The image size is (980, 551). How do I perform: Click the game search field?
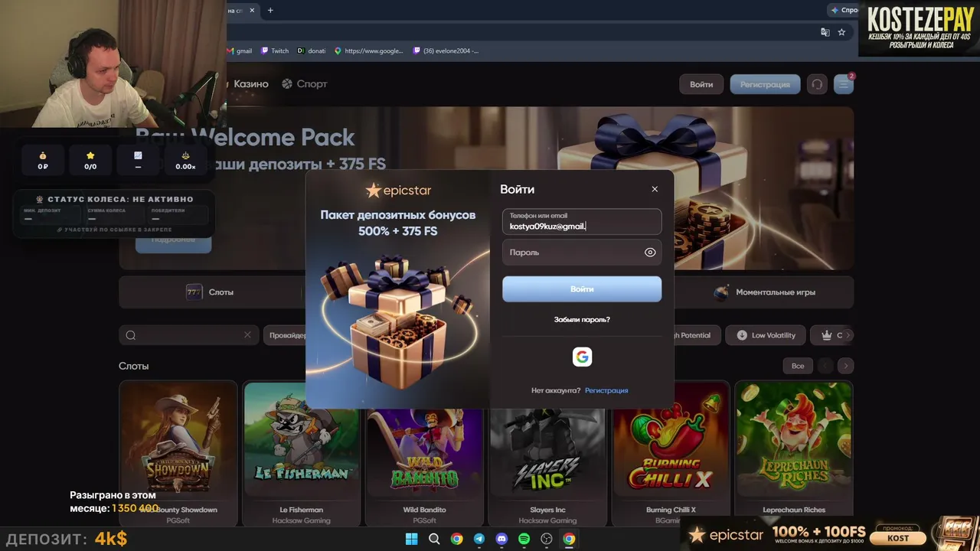coord(188,335)
